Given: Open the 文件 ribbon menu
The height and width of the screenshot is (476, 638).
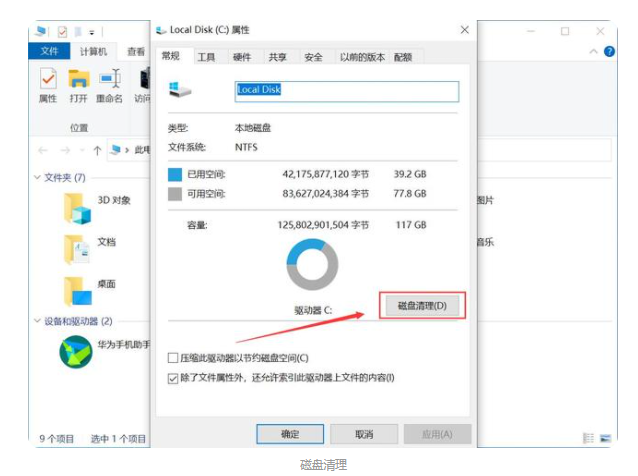Looking at the screenshot, I should coord(49,52).
